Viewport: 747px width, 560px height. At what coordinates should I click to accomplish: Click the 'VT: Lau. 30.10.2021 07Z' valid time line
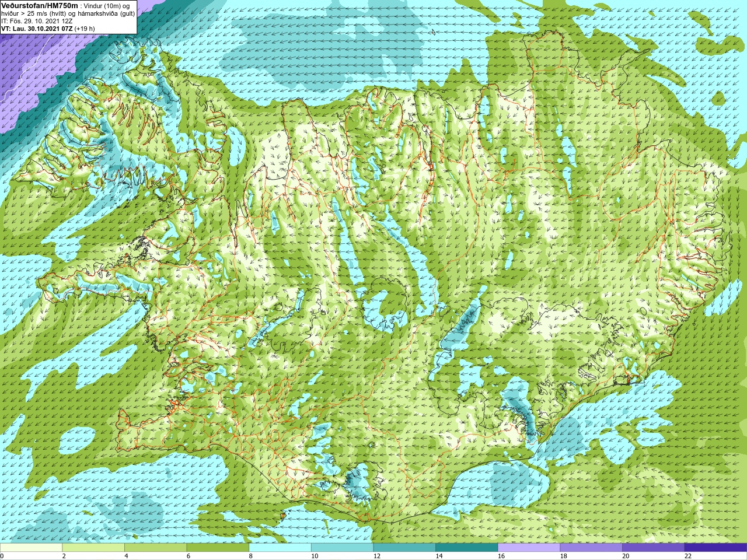click(x=36, y=29)
